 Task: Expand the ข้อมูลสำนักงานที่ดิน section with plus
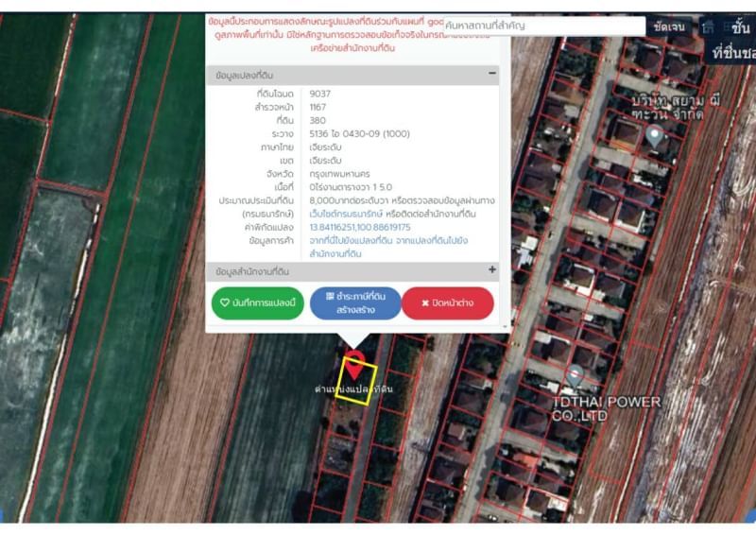pos(492,270)
